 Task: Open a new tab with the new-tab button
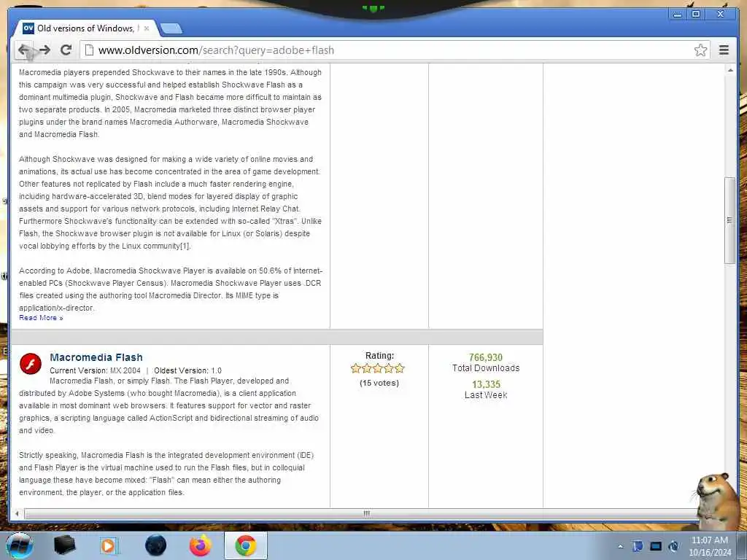[x=171, y=29]
